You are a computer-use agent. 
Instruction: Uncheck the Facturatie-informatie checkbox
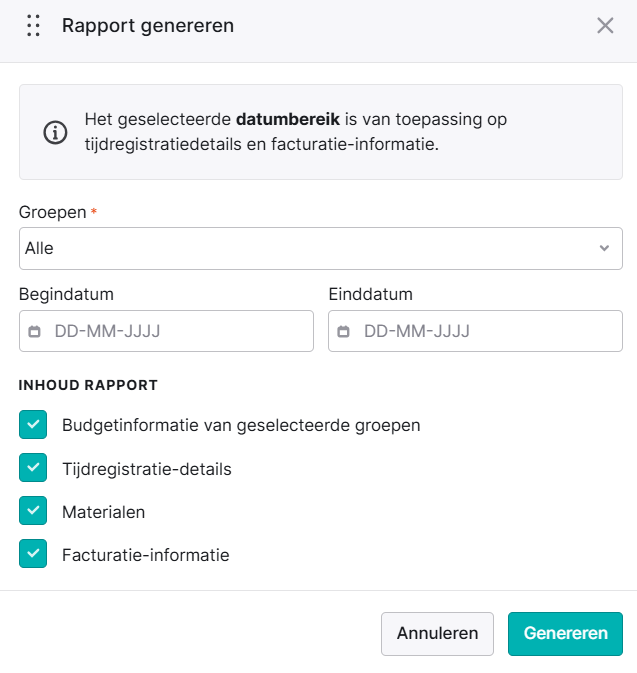[x=33, y=553]
